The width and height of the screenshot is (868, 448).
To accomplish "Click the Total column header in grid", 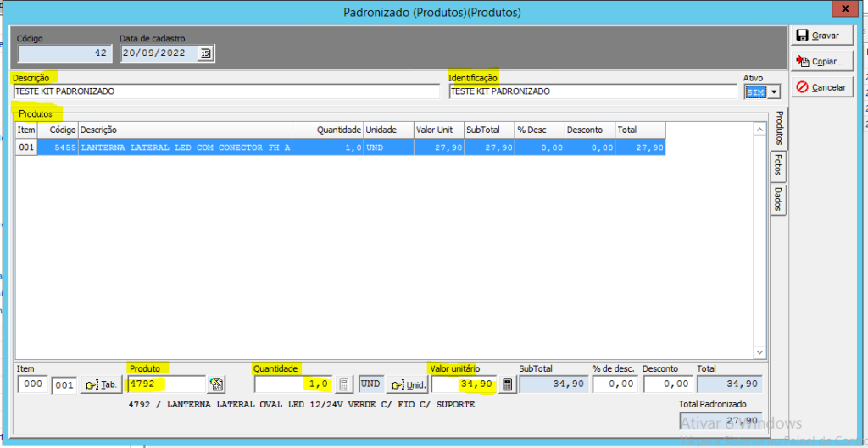I will [x=641, y=130].
